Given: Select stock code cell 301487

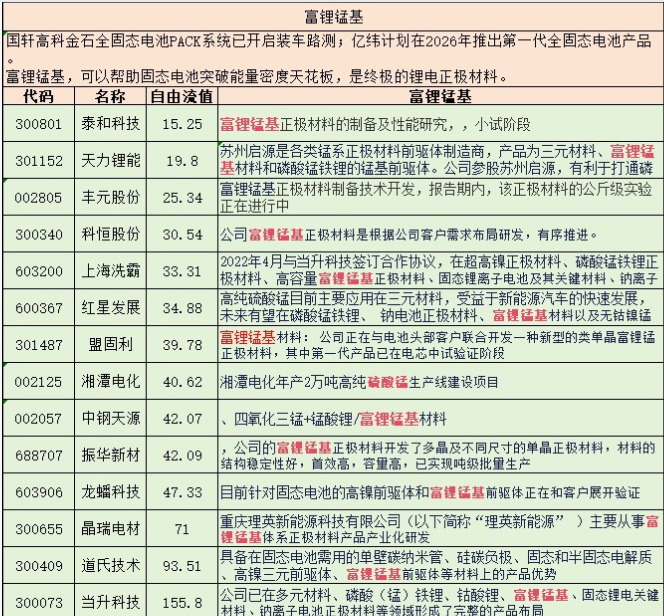Looking at the screenshot, I should click(39, 345).
